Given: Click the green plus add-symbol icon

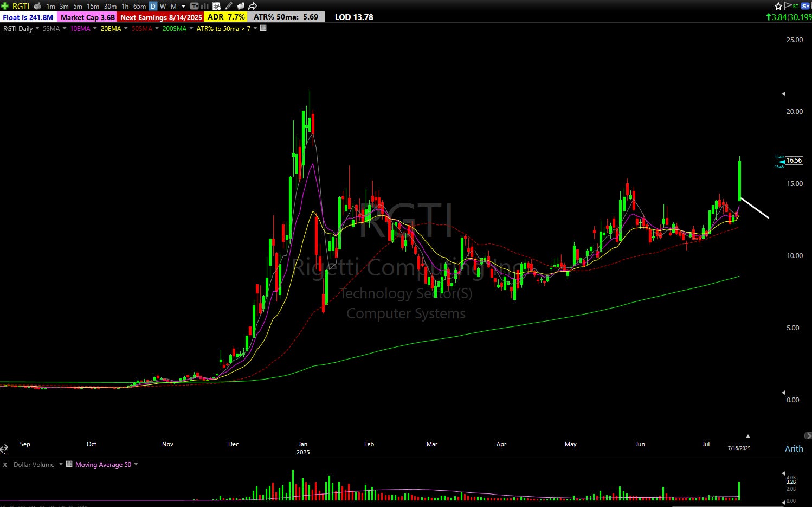Looking at the screenshot, I should click(x=5, y=6).
